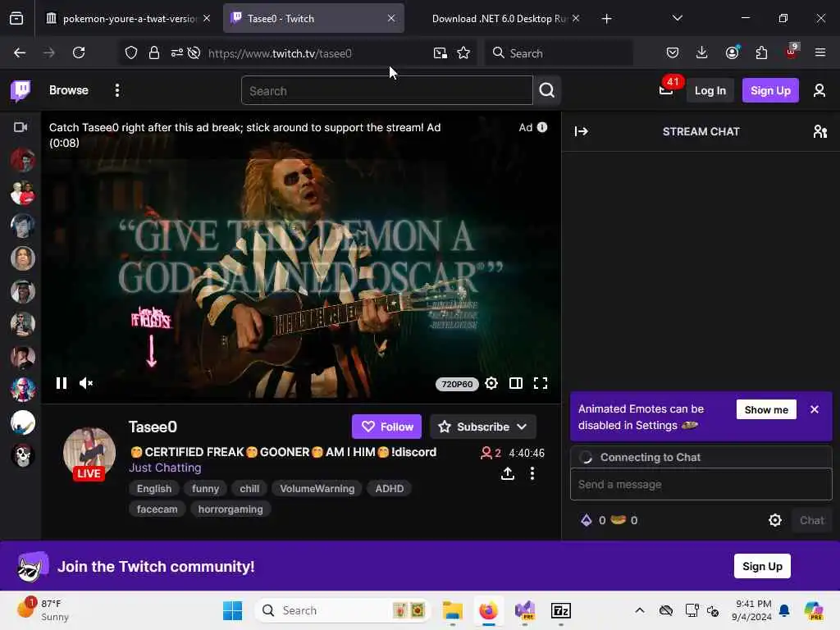Unmute the video player volume
The height and width of the screenshot is (630, 840).
[x=86, y=383]
